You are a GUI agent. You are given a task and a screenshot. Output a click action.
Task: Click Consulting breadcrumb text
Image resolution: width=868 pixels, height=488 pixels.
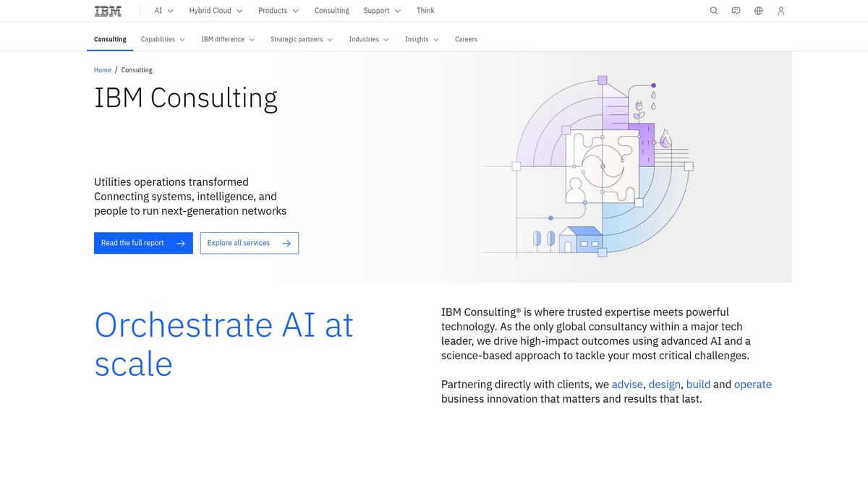[x=137, y=70]
